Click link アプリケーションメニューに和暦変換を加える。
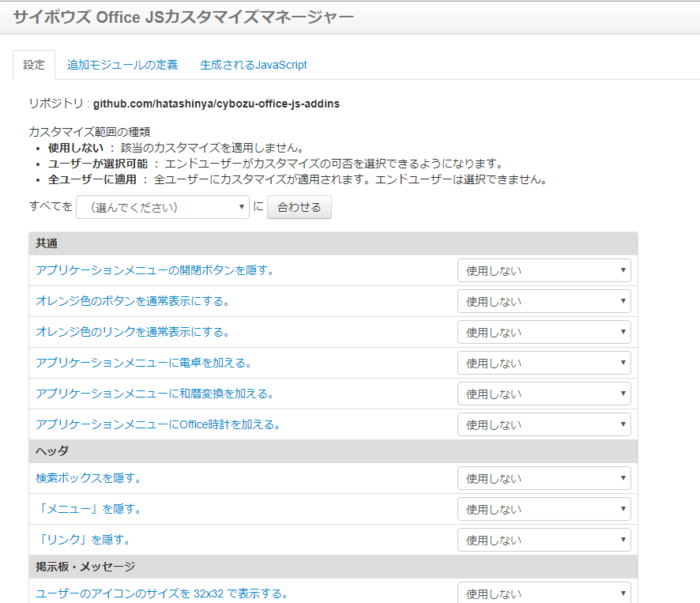 pos(155,394)
